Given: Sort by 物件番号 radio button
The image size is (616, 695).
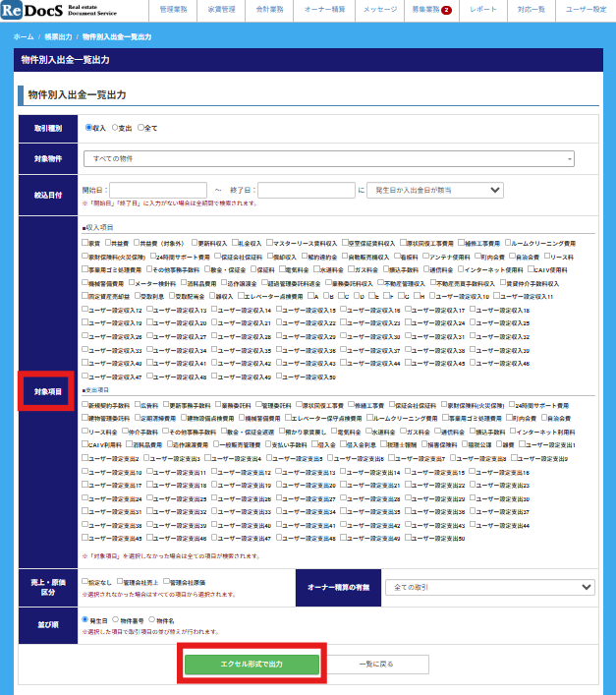Looking at the screenshot, I should [115, 619].
